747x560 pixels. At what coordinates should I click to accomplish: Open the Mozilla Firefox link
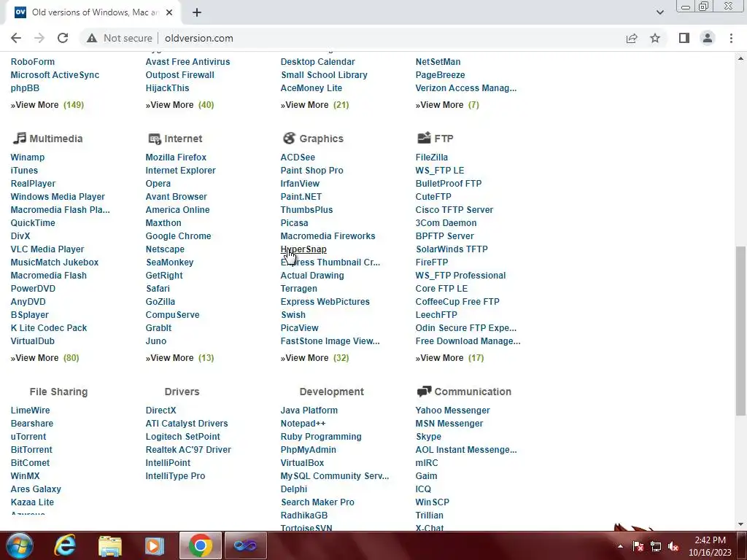coord(176,157)
